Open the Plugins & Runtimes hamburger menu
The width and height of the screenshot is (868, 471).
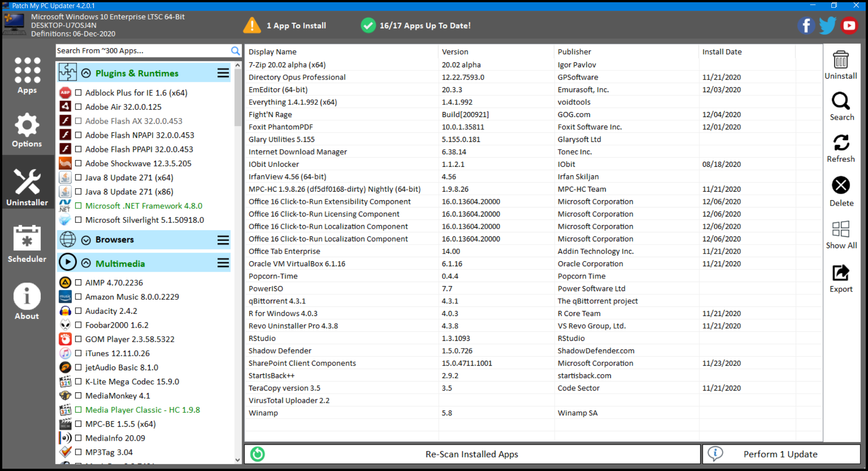[x=223, y=73]
